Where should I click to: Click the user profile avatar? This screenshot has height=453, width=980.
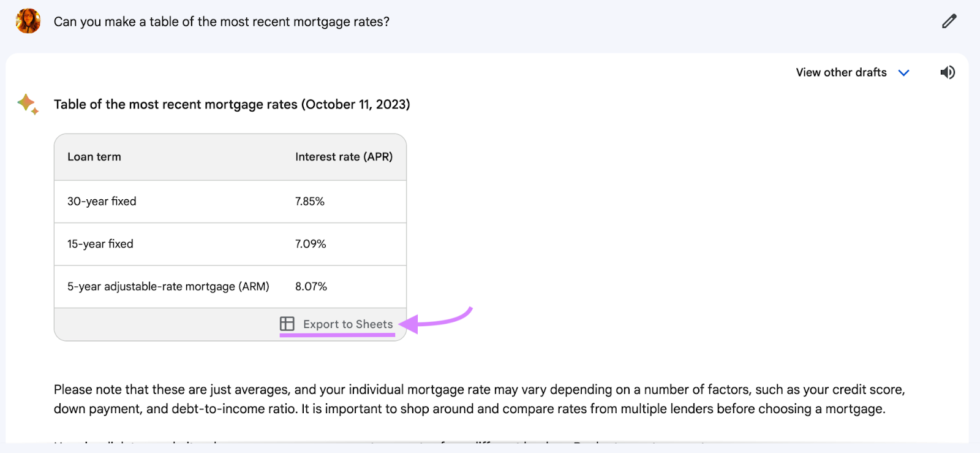click(x=27, y=20)
